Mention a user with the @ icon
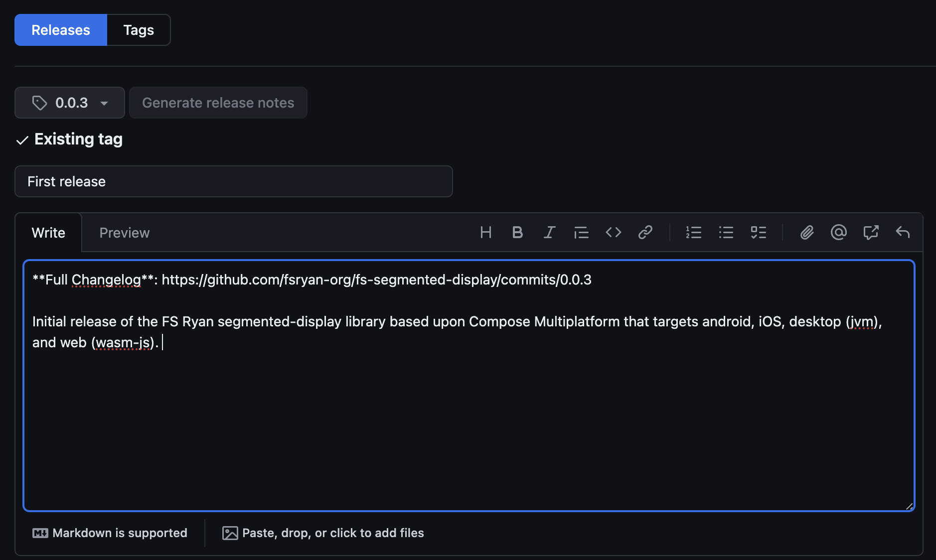 coord(839,232)
